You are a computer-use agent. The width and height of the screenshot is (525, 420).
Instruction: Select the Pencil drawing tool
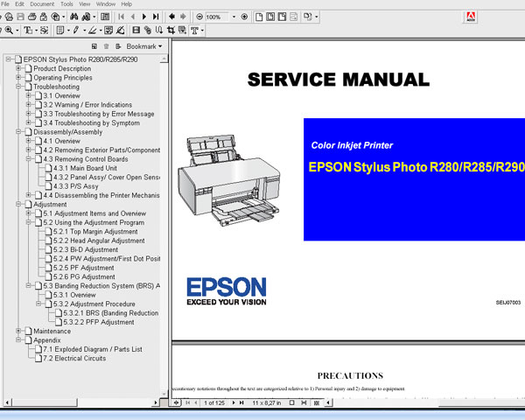(x=76, y=31)
